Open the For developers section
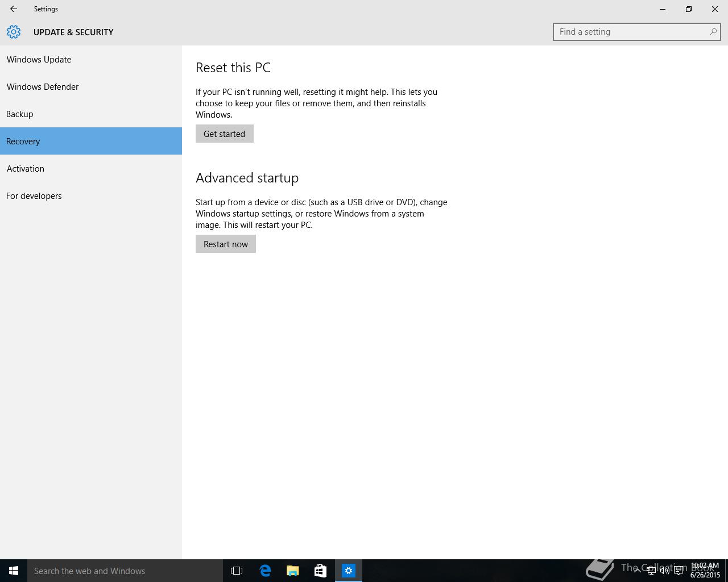The height and width of the screenshot is (582, 728). pos(91,196)
